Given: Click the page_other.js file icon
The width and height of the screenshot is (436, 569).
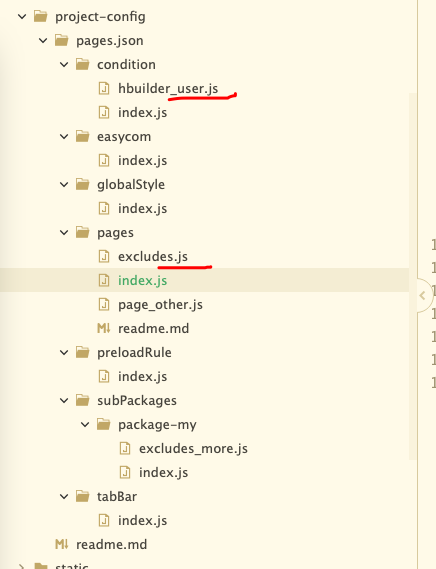Looking at the screenshot, I should (x=104, y=304).
